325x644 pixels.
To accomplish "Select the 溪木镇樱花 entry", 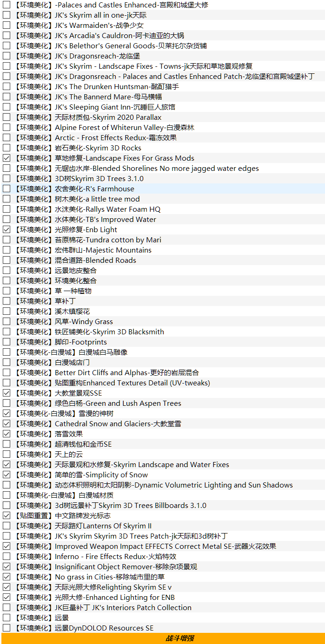I will (52, 311).
